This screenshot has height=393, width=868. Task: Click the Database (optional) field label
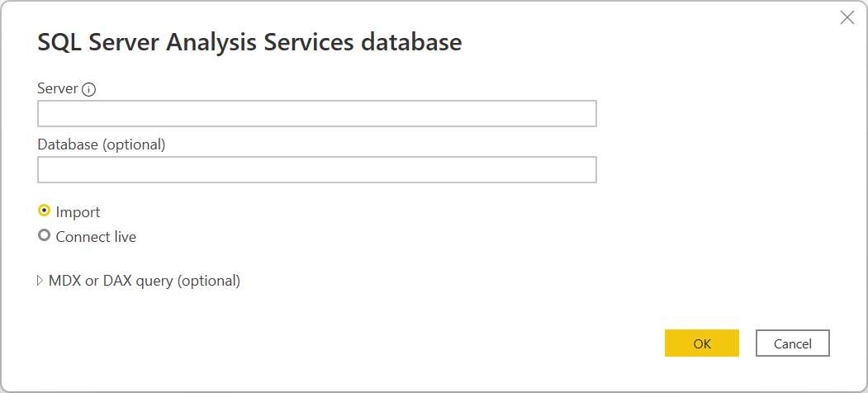tap(102, 144)
